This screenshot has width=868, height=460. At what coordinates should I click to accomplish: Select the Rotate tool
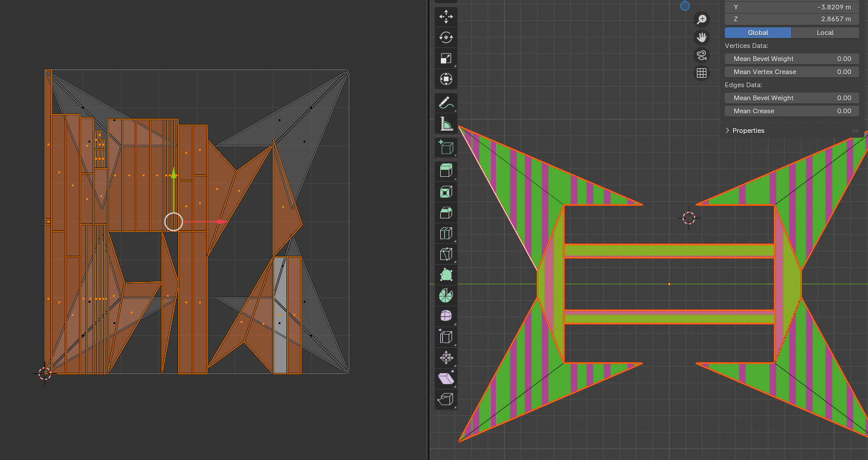tap(446, 37)
